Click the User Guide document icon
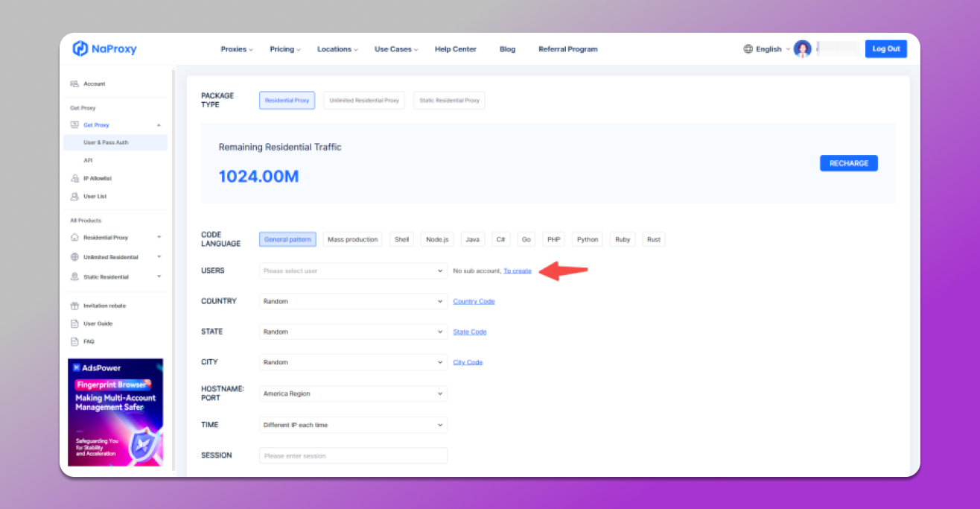The width and height of the screenshot is (980, 509). [74, 323]
